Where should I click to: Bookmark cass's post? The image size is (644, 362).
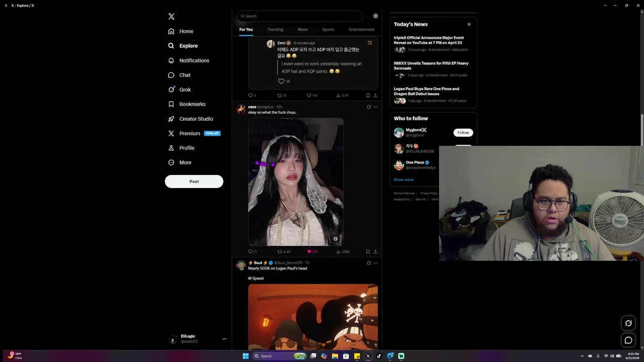pos(368,251)
